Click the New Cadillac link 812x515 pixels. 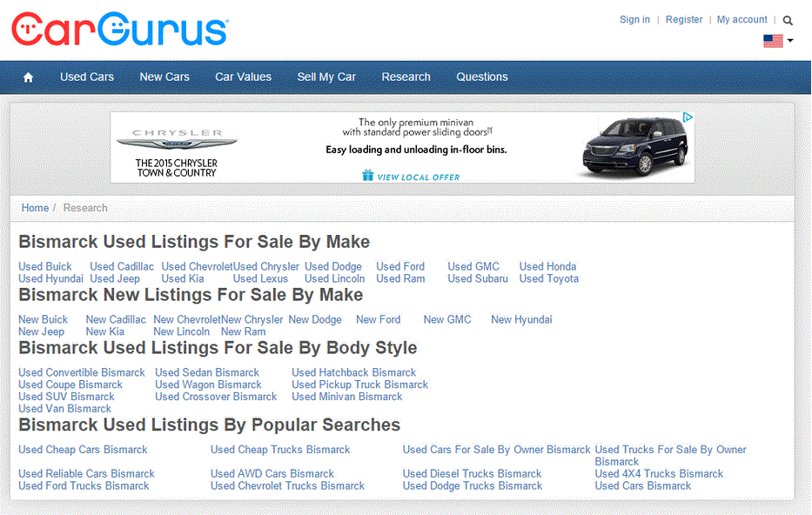[x=116, y=320]
